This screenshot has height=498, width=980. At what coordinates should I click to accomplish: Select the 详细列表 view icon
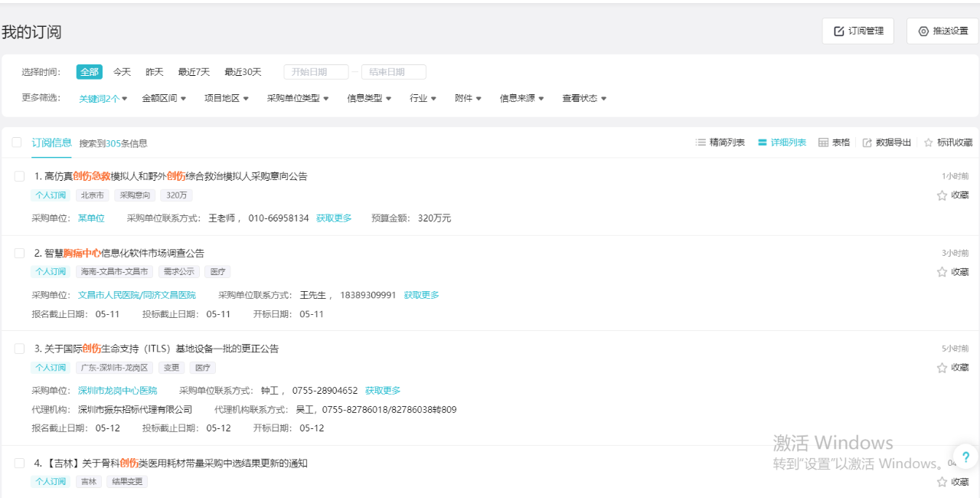pos(763,143)
